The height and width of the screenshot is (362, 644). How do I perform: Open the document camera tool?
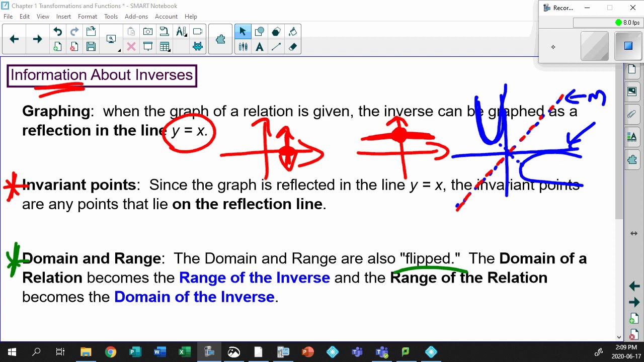click(x=164, y=32)
